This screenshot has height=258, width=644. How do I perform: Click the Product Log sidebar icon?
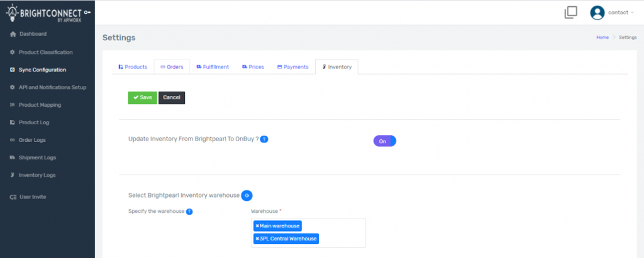tap(13, 122)
